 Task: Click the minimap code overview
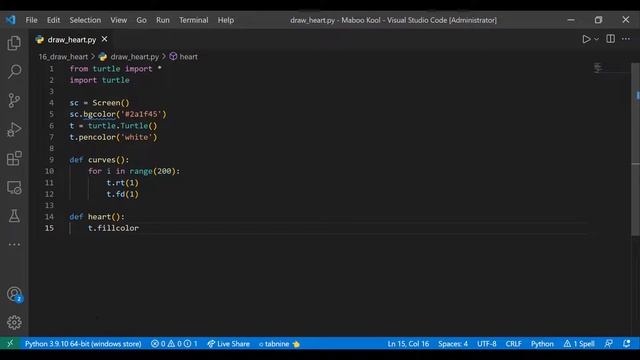click(x=598, y=68)
